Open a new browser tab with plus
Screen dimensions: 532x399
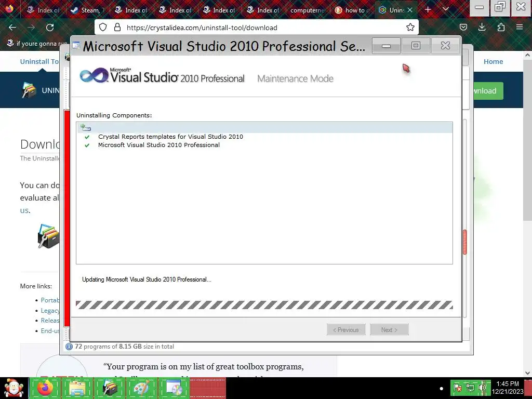coord(428,10)
